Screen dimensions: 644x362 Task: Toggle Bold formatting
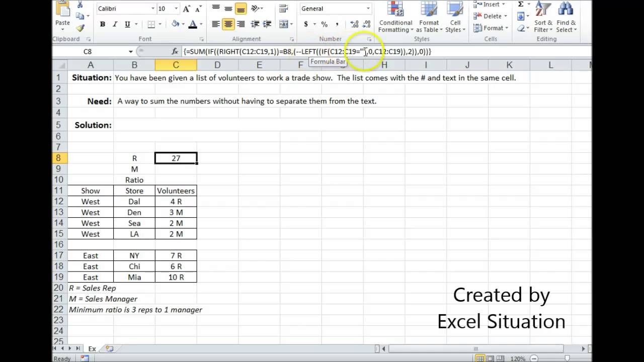(103, 24)
